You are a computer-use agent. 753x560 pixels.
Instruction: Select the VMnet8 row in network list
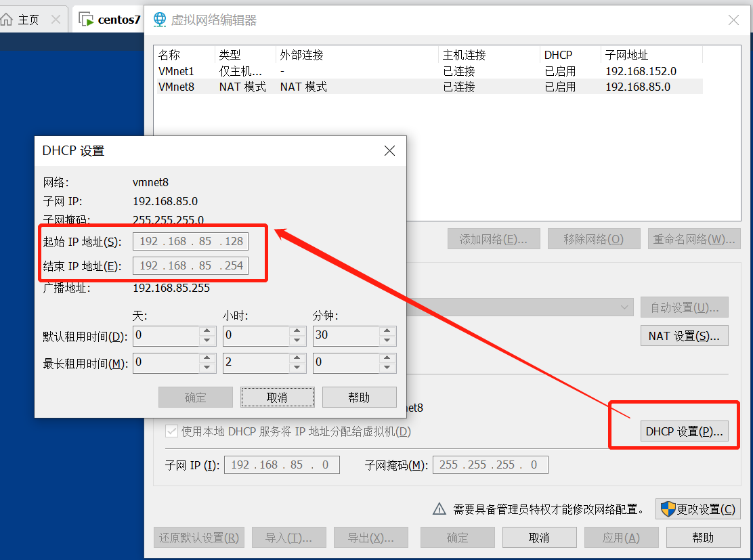(x=430, y=87)
